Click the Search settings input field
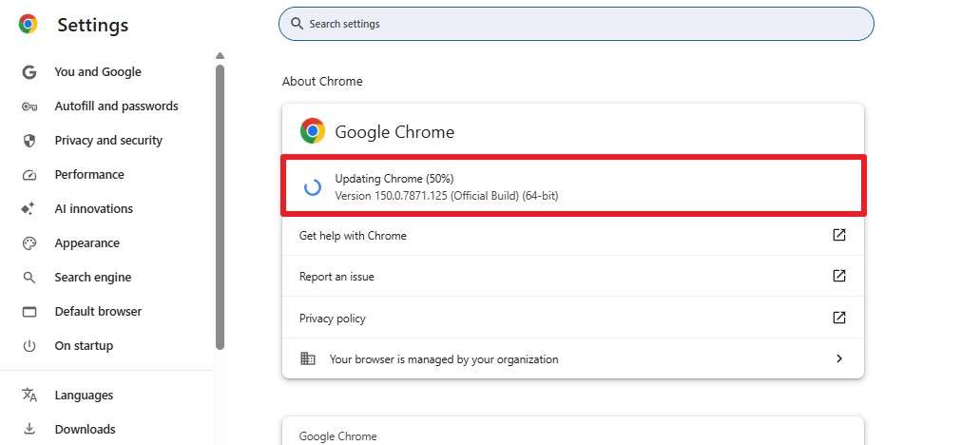 pos(576,24)
